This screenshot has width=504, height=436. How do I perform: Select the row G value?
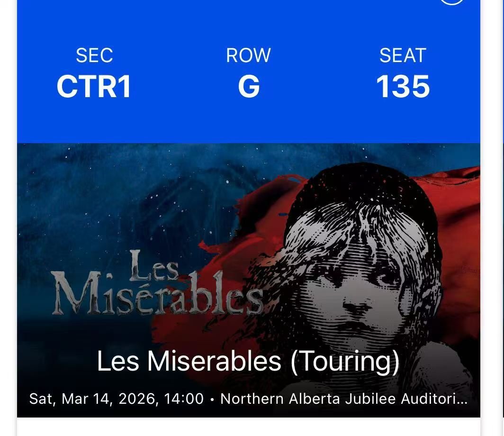click(x=249, y=87)
